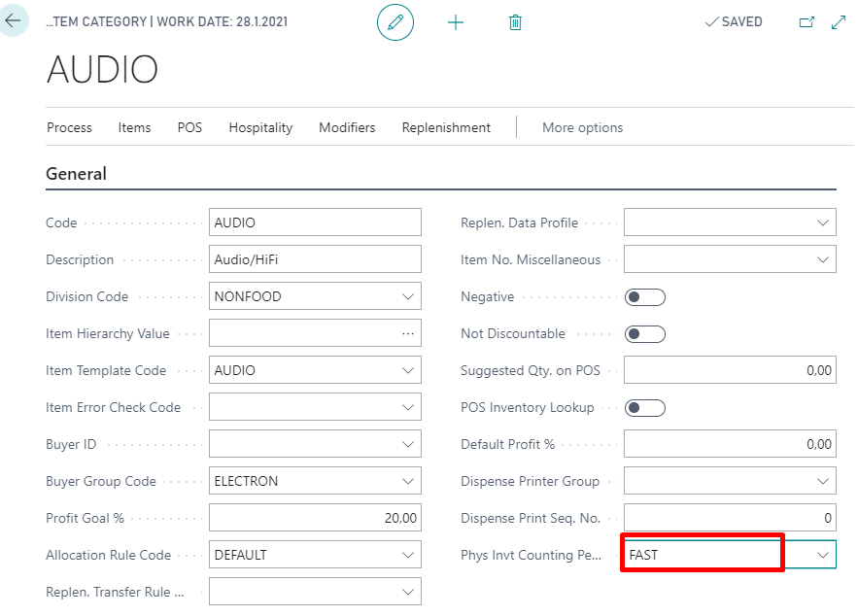Open Phys Invt Counting Period dropdown arrow
The image size is (858, 616).
pos(822,555)
